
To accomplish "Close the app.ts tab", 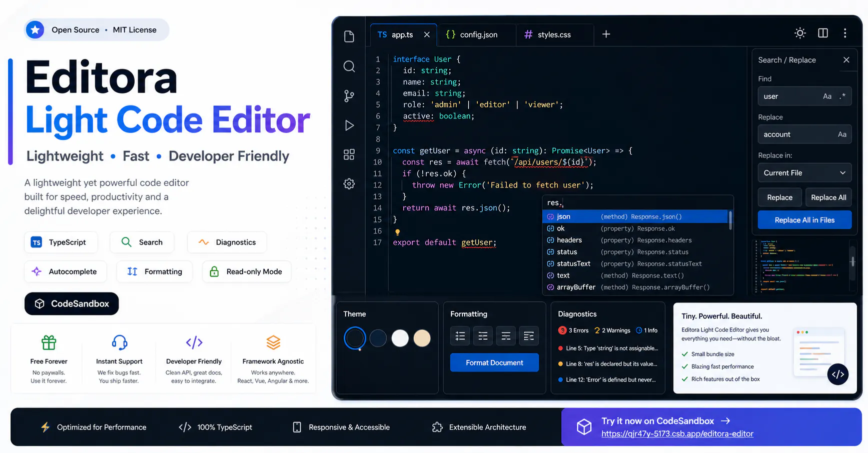I will [427, 34].
